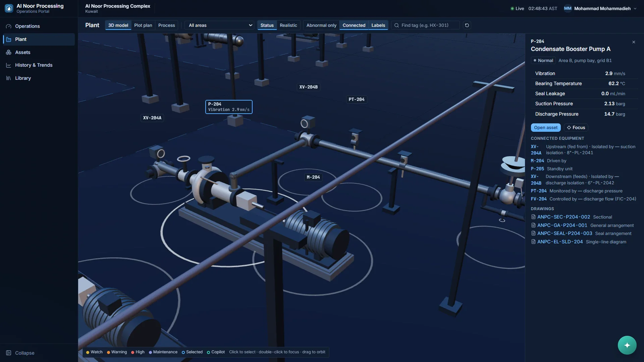This screenshot has width=644, height=362.
Task: Open drawing ANPC-SEC-P204-002
Action: [x=563, y=217]
